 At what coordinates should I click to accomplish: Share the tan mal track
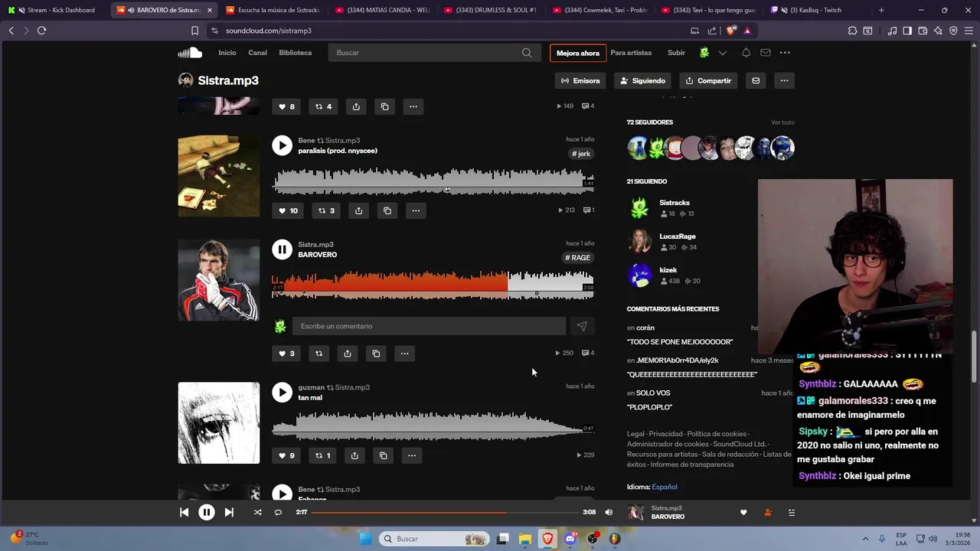click(x=354, y=455)
